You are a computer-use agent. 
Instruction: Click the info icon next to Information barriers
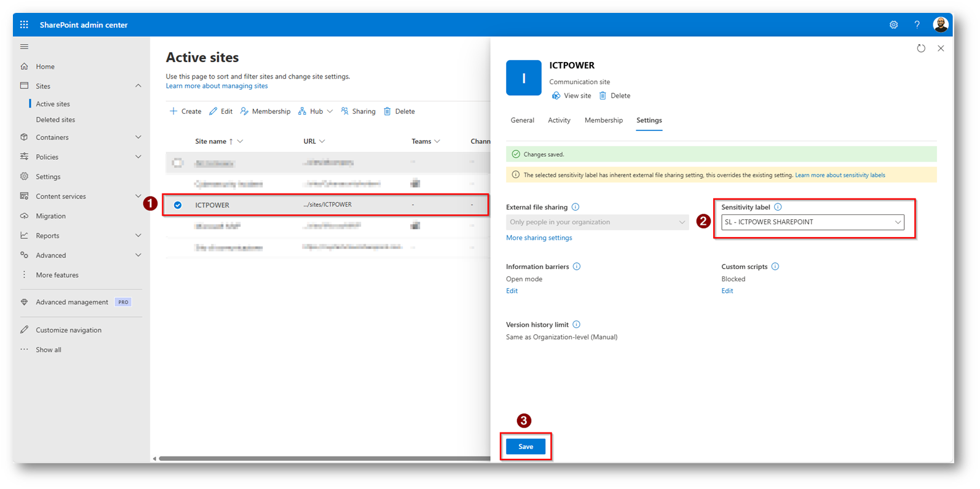click(576, 267)
